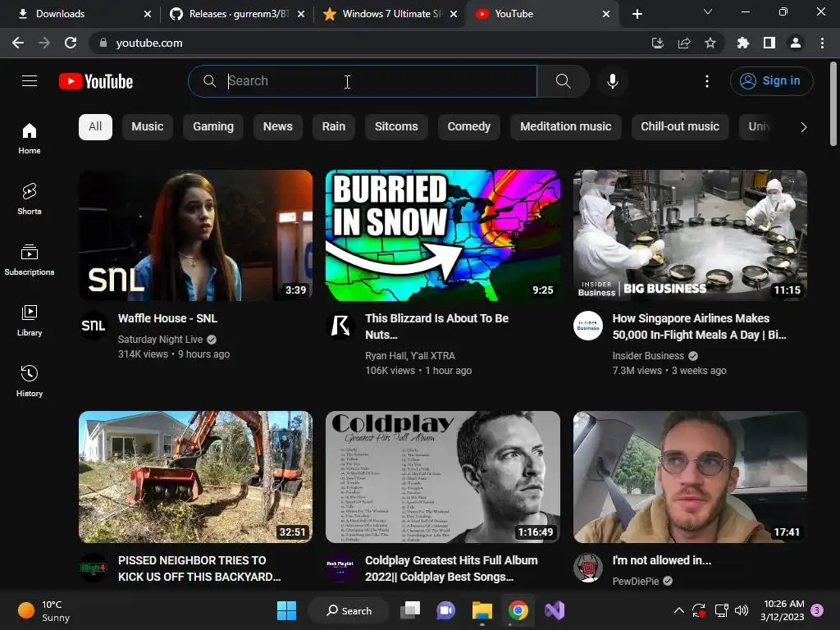Open YouTube settings three-dot menu
This screenshot has height=630, width=840.
(706, 81)
